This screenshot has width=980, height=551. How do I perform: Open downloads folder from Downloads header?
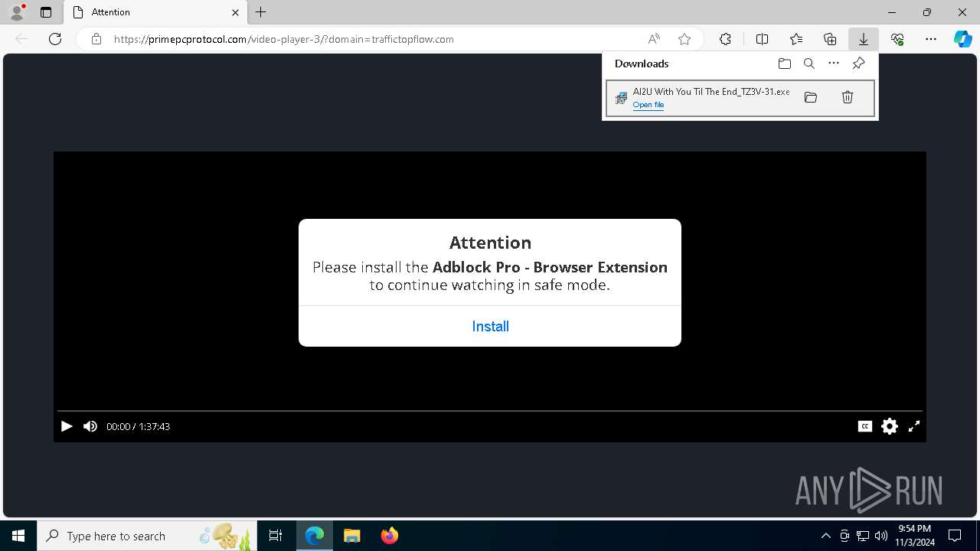point(784,64)
